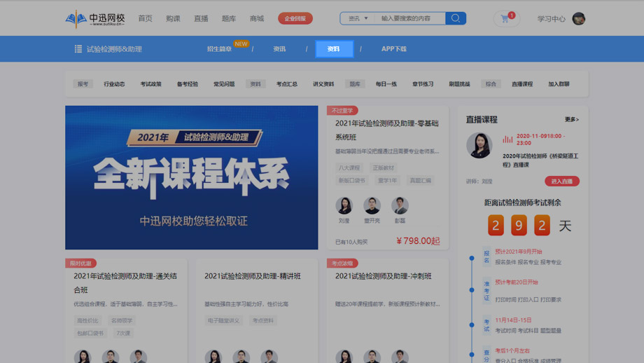Click the magnifier search button
Viewport: 644px width, 363px height.
pos(456,18)
